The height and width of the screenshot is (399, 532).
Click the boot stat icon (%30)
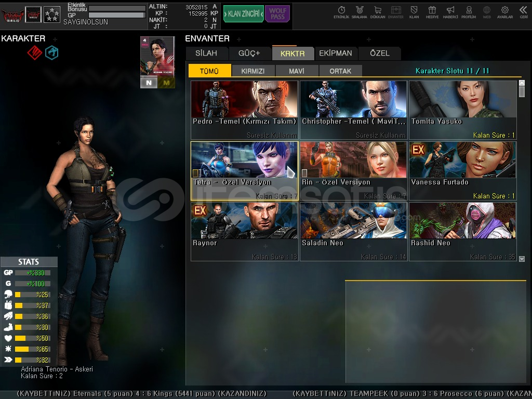[x=8, y=327]
